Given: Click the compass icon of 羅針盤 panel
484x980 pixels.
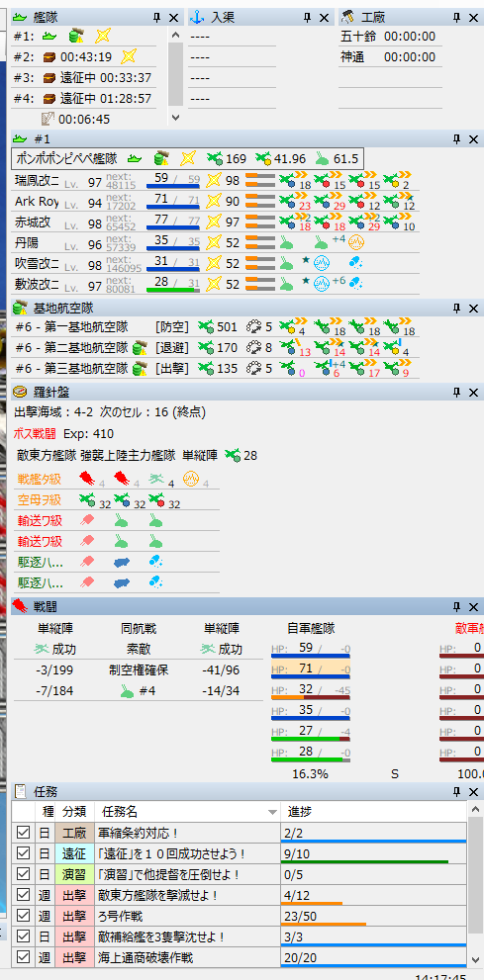Looking at the screenshot, I should point(20,392).
